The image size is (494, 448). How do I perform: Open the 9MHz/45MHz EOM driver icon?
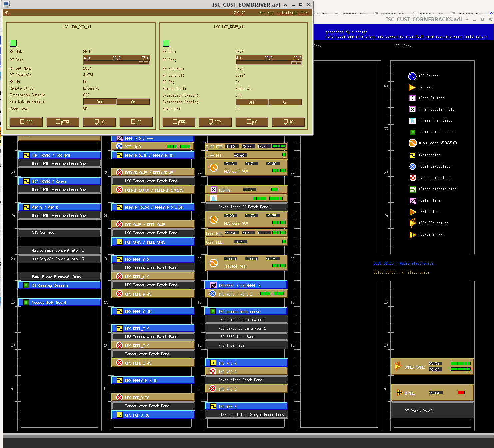398,366
